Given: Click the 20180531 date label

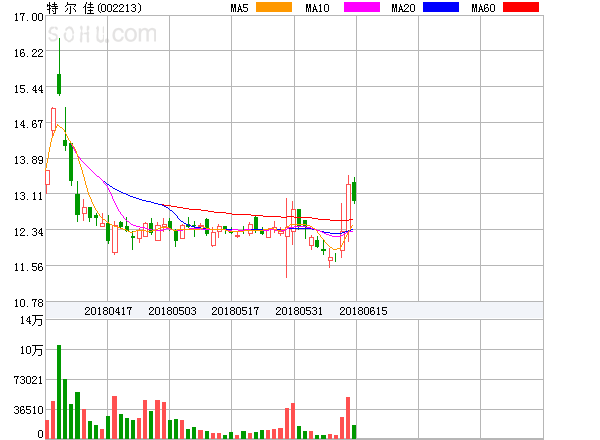Looking at the screenshot, I should tap(299, 311).
